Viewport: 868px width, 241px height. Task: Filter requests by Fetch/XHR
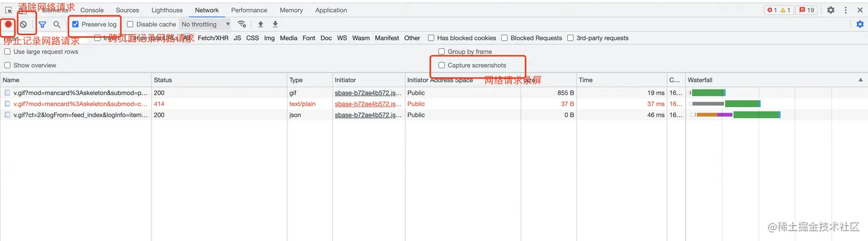click(213, 38)
